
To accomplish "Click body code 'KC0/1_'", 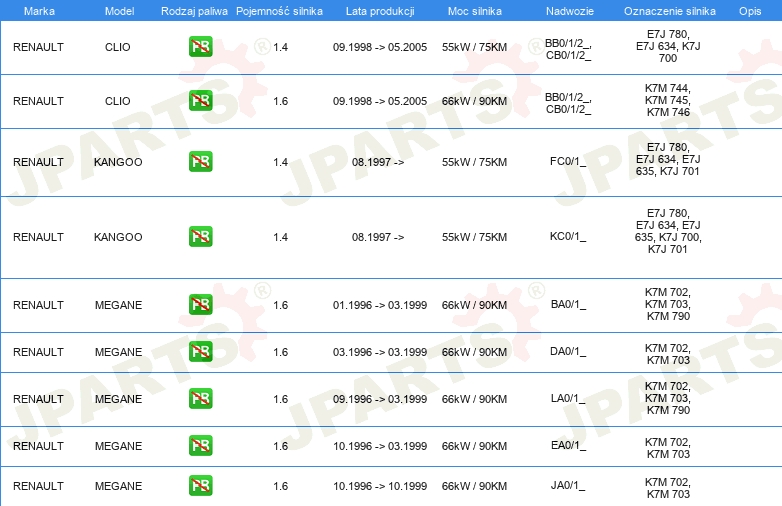I will [568, 236].
